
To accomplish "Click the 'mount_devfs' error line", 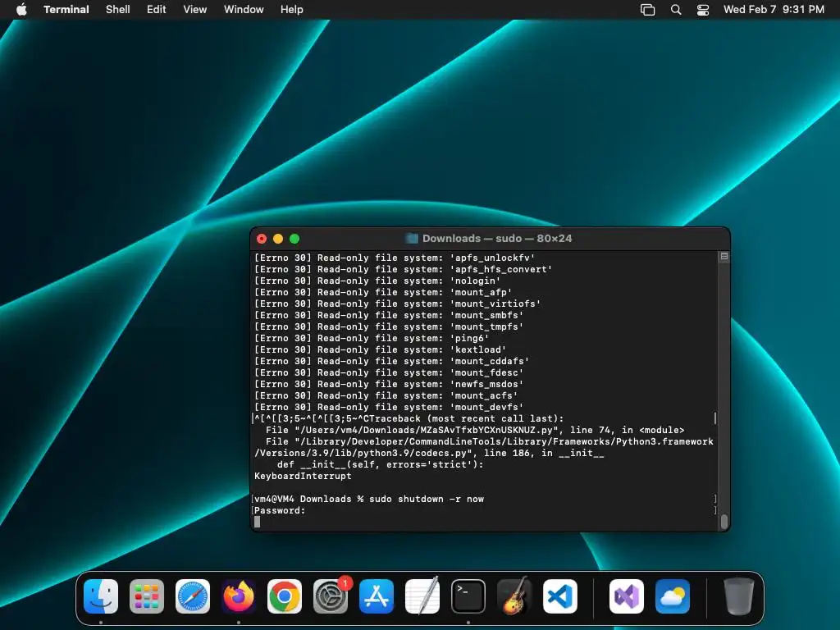I will pos(388,407).
